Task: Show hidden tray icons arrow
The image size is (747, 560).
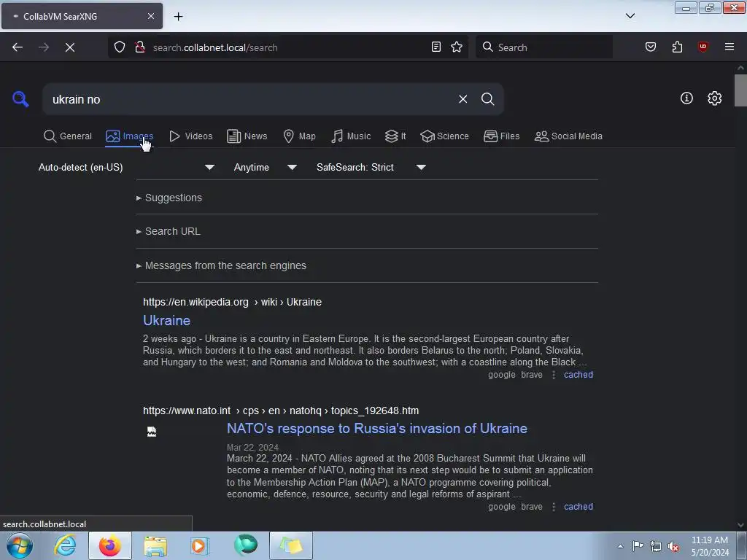Action: pyautogui.click(x=620, y=546)
